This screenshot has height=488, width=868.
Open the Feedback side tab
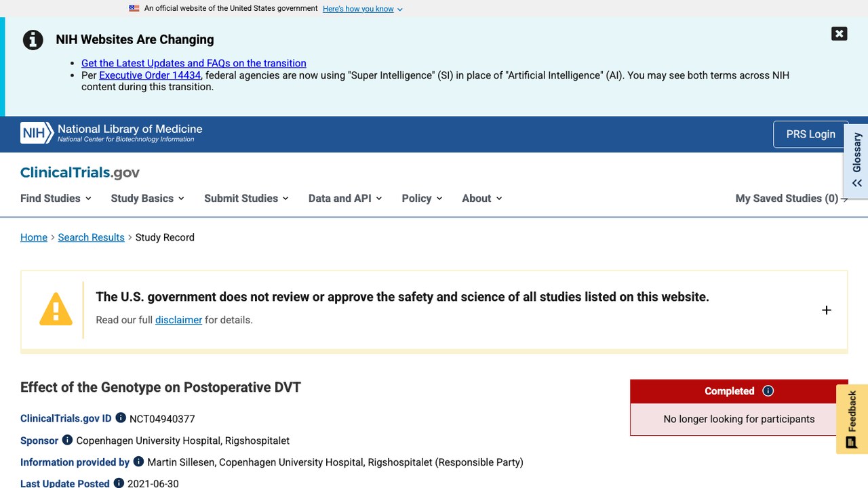[852, 419]
